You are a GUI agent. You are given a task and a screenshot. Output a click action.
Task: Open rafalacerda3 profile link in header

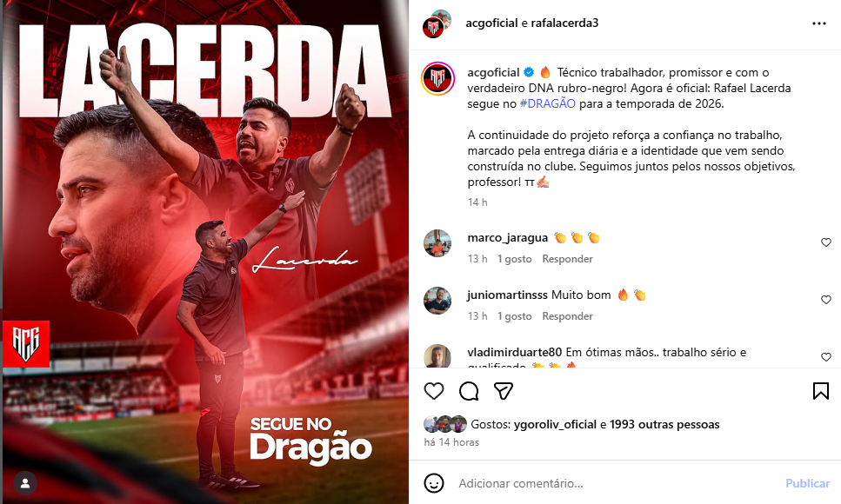[x=564, y=23]
